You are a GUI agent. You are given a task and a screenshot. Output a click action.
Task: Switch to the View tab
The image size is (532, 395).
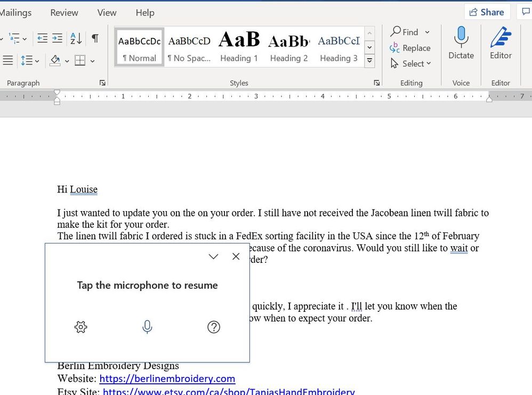pyautogui.click(x=107, y=13)
